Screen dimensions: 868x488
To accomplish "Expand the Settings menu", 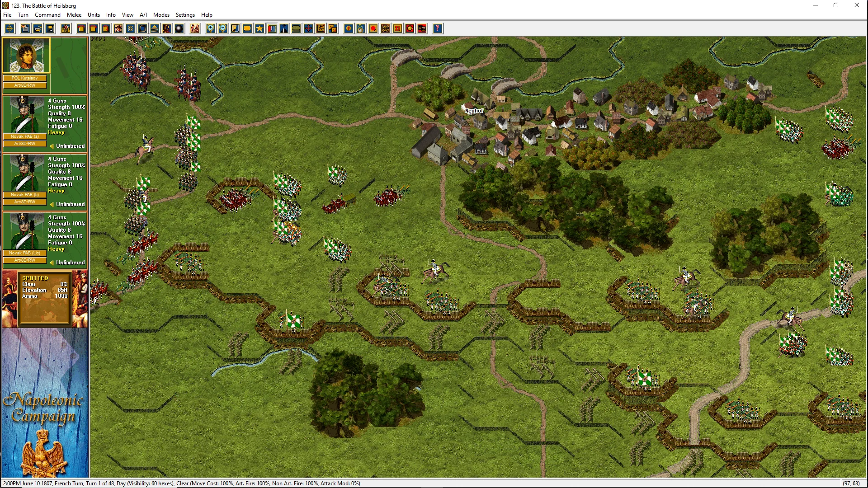I will 185,15.
